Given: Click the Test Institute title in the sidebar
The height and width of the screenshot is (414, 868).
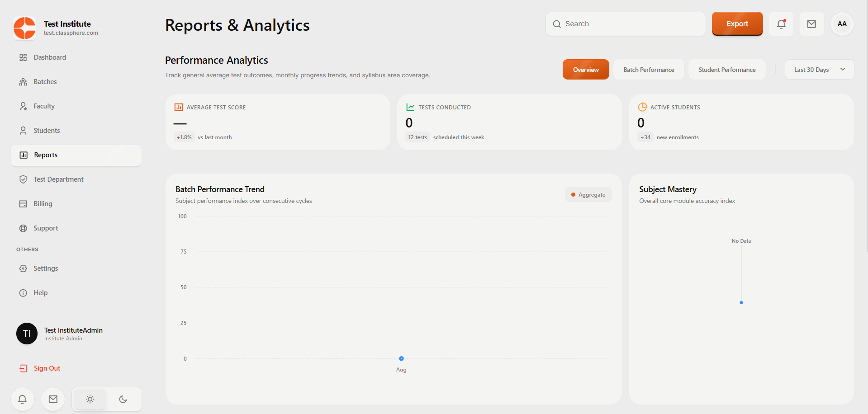Looking at the screenshot, I should coord(67,24).
